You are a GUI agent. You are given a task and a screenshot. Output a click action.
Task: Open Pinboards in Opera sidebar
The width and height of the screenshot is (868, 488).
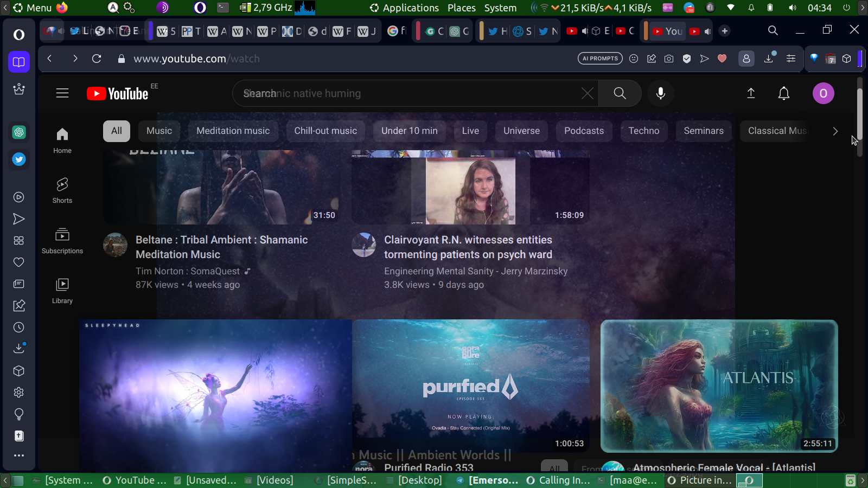coord(19,306)
